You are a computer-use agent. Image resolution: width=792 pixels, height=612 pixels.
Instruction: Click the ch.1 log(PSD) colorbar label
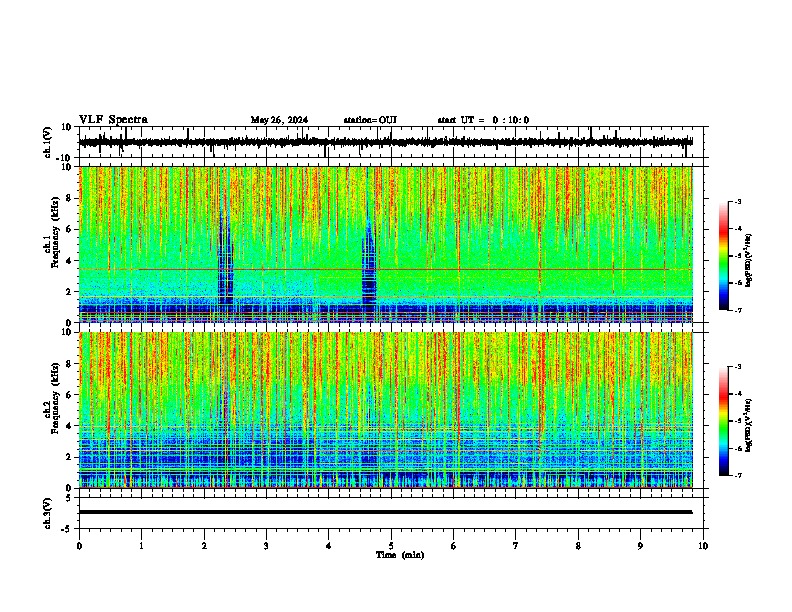tap(748, 260)
